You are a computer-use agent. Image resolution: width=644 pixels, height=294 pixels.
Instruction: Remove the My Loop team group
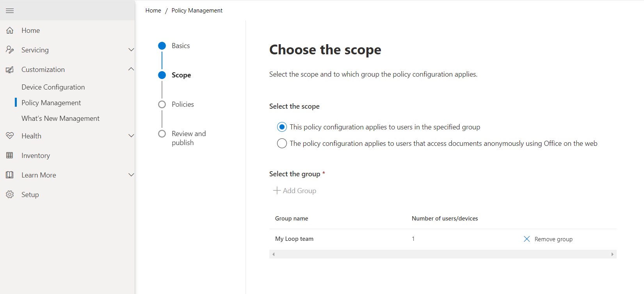548,239
